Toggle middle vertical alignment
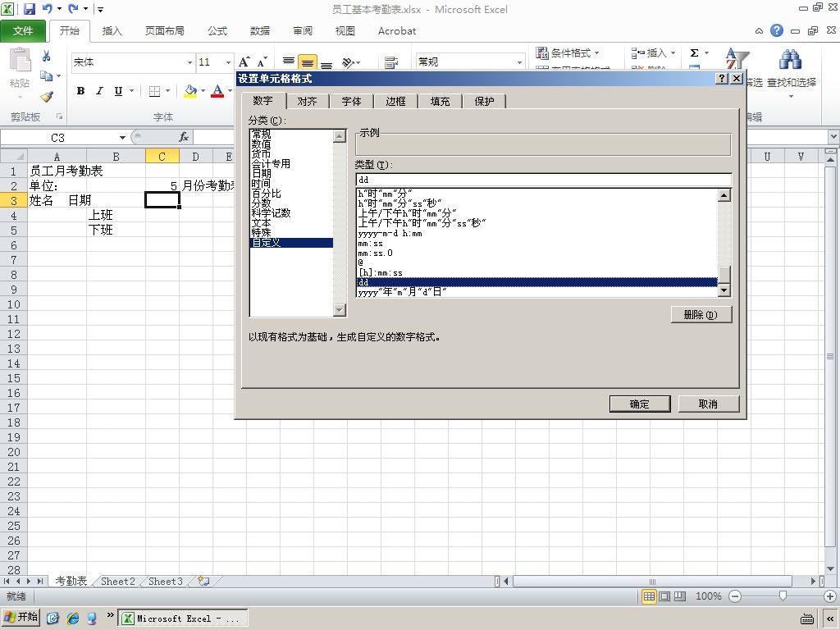840x630 pixels. point(308,62)
